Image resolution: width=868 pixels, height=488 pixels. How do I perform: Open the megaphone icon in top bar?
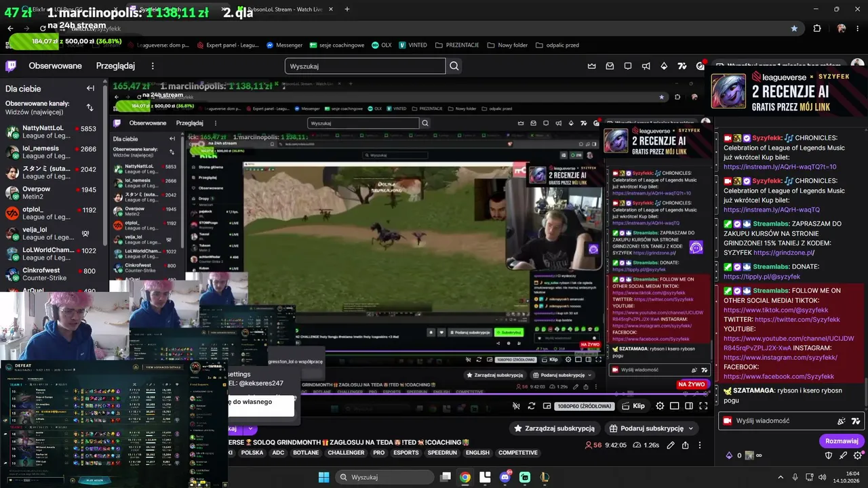click(x=646, y=66)
